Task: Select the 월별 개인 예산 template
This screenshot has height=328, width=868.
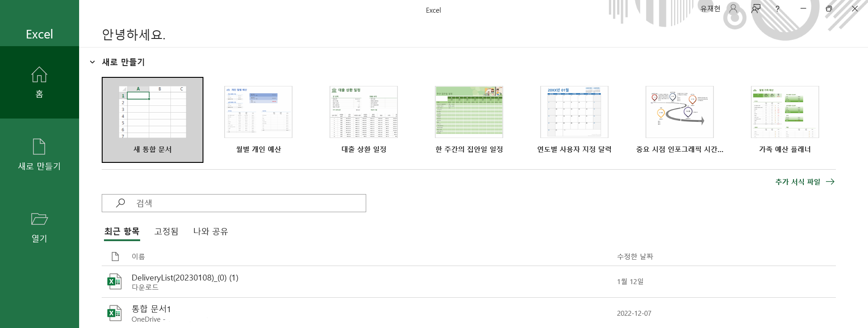Action: [x=258, y=112]
